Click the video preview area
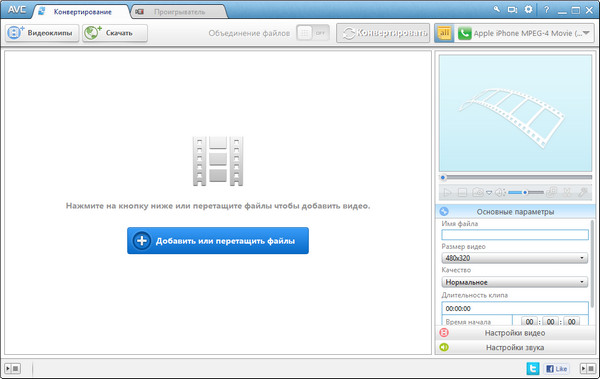 [515, 113]
